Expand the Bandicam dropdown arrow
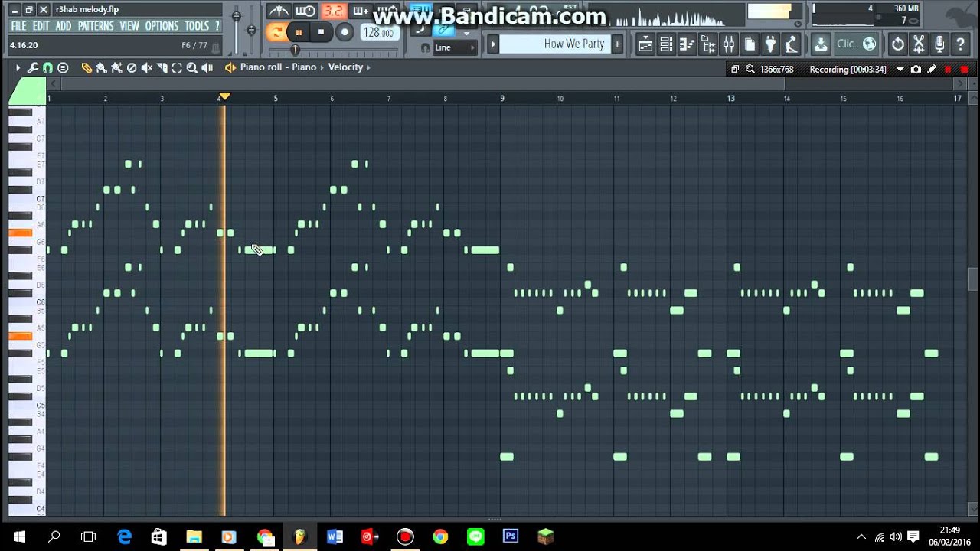Viewport: 980px width, 551px height. 900,70
